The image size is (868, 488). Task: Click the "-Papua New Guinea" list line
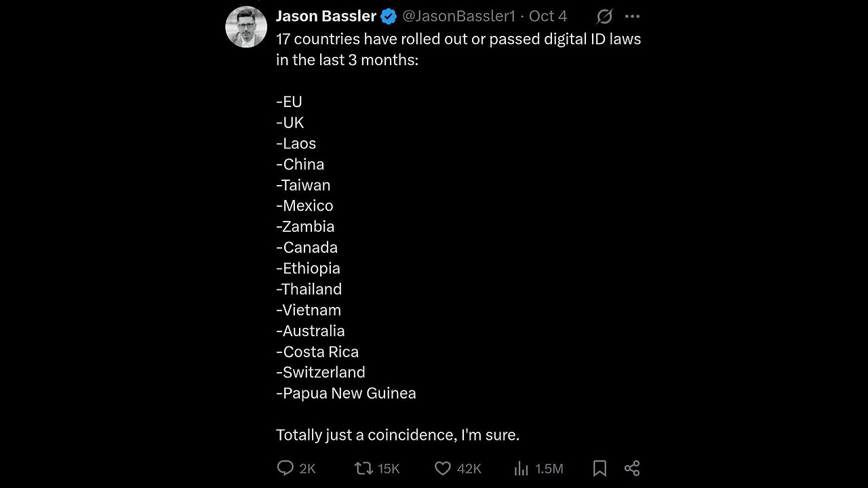[346, 393]
